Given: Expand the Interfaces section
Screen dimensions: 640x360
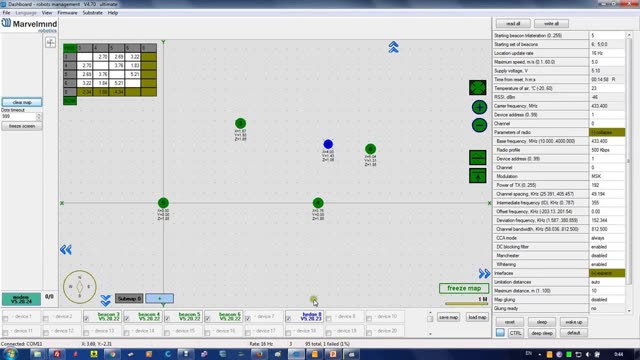Looking at the screenshot, I should pos(607,273).
